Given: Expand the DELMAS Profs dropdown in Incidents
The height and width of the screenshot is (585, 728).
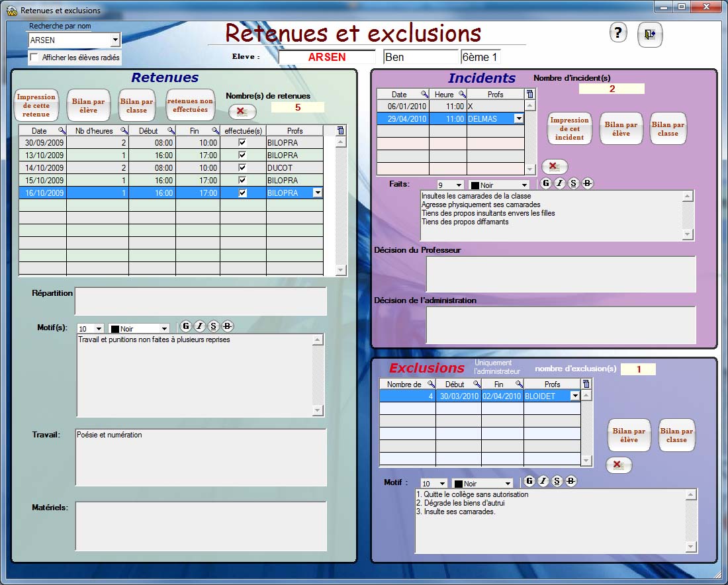Looking at the screenshot, I should point(519,119).
